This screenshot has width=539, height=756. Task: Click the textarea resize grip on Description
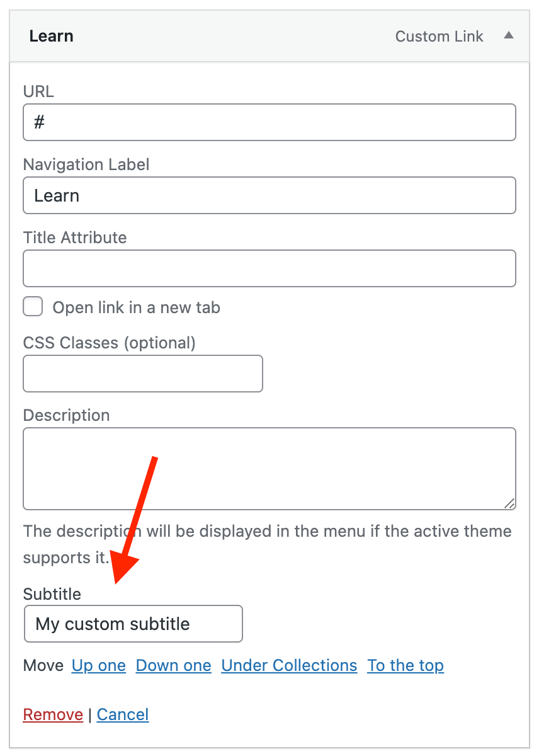511,504
